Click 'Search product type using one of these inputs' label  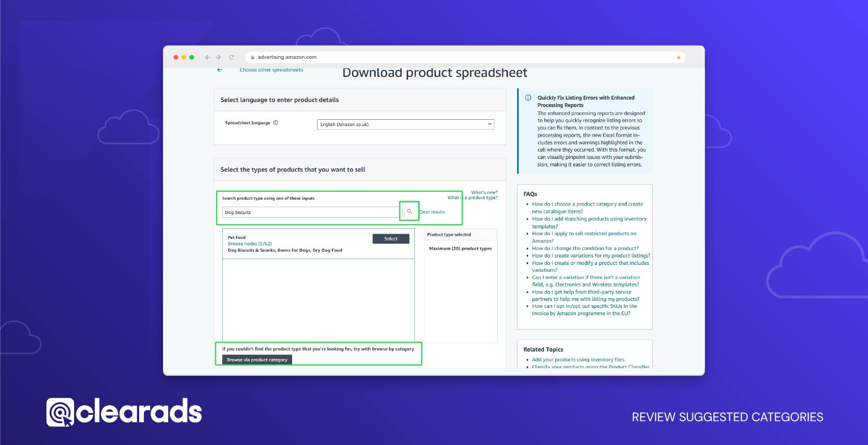268,199
